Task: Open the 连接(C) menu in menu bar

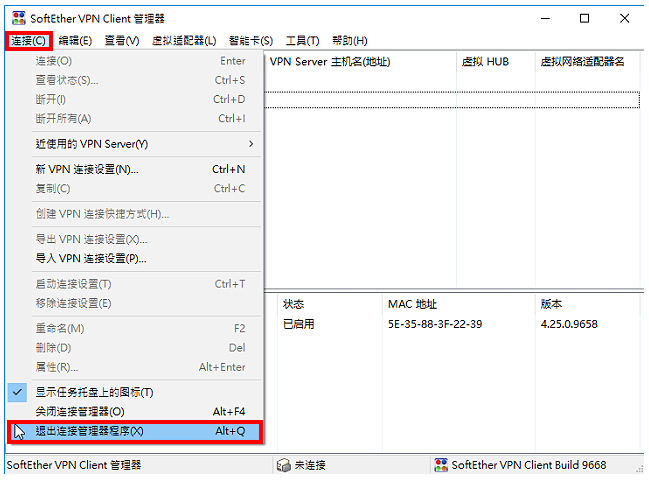Action: click(x=29, y=41)
